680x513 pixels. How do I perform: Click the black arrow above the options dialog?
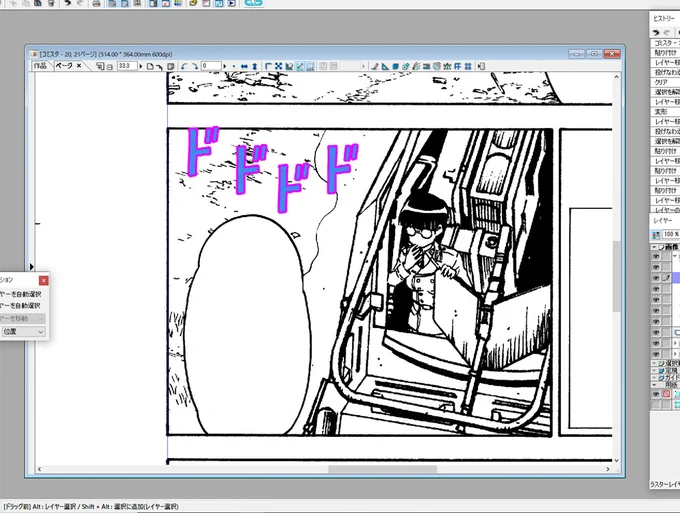31,267
